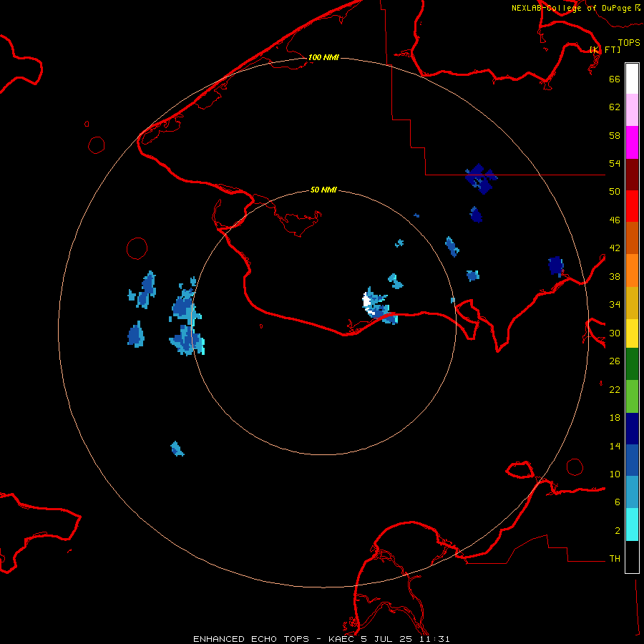644x644 pixels.
Task: Choose the burnt dark orange legend swatch
Action: coord(632,238)
